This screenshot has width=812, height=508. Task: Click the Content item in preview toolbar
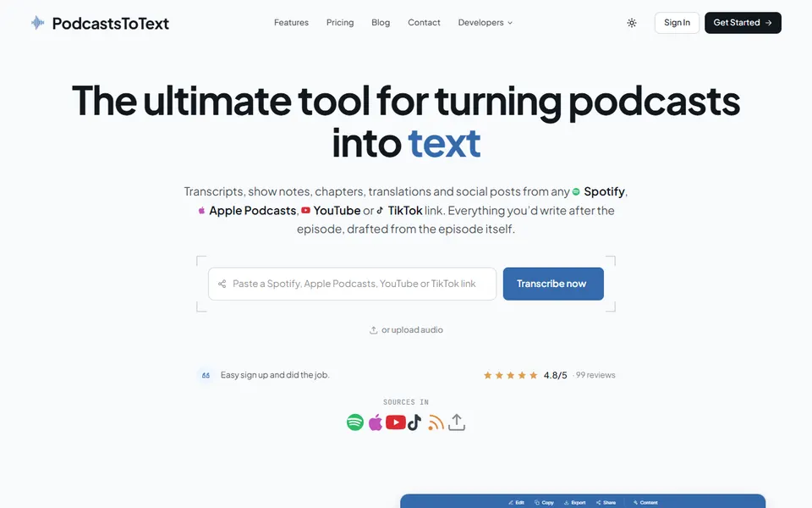click(x=645, y=502)
